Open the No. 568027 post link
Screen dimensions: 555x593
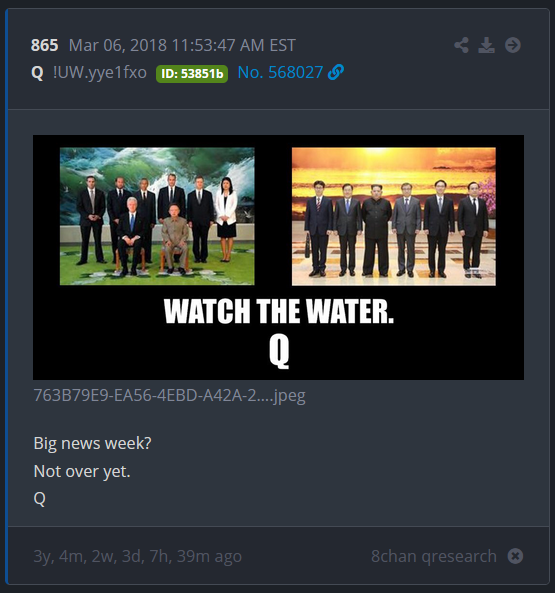(280, 72)
